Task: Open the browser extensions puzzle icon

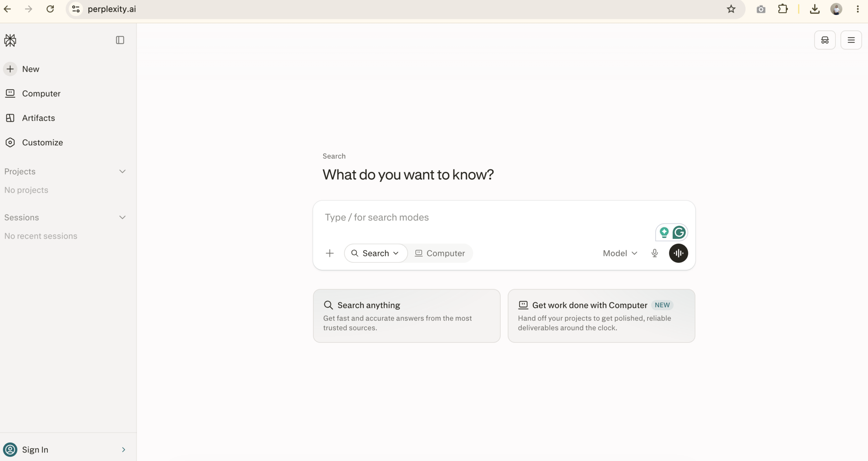Action: pos(783,9)
